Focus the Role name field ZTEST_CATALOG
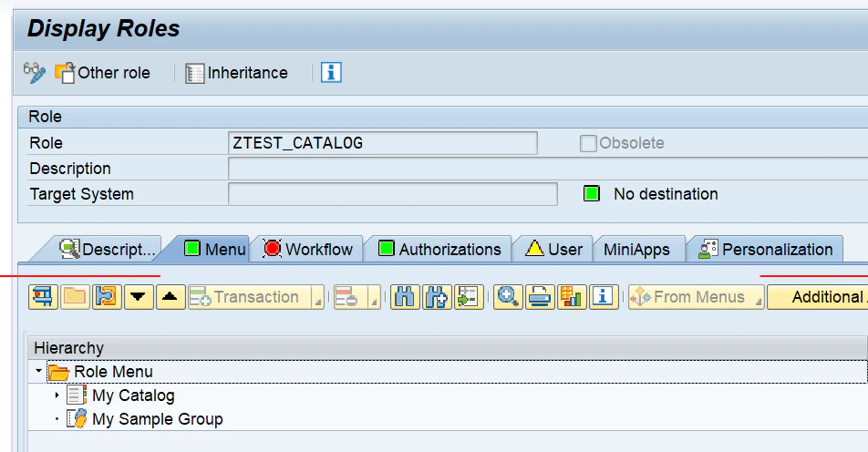868x452 pixels. click(383, 143)
